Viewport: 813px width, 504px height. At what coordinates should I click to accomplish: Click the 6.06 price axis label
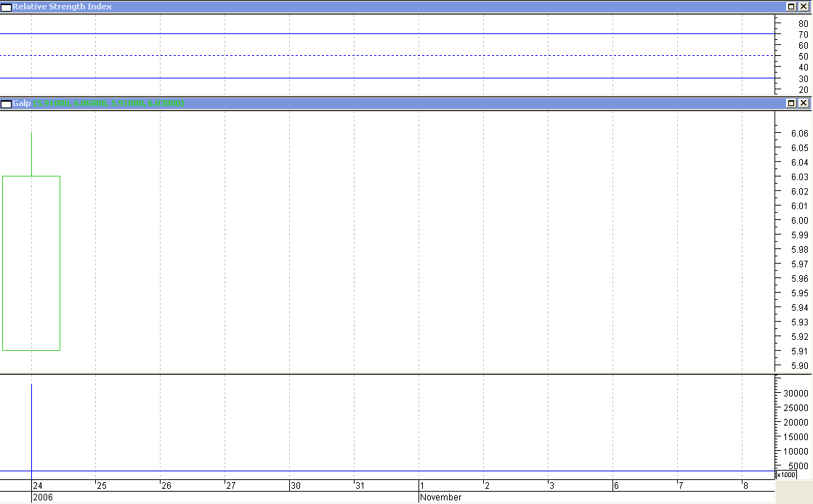pos(799,134)
